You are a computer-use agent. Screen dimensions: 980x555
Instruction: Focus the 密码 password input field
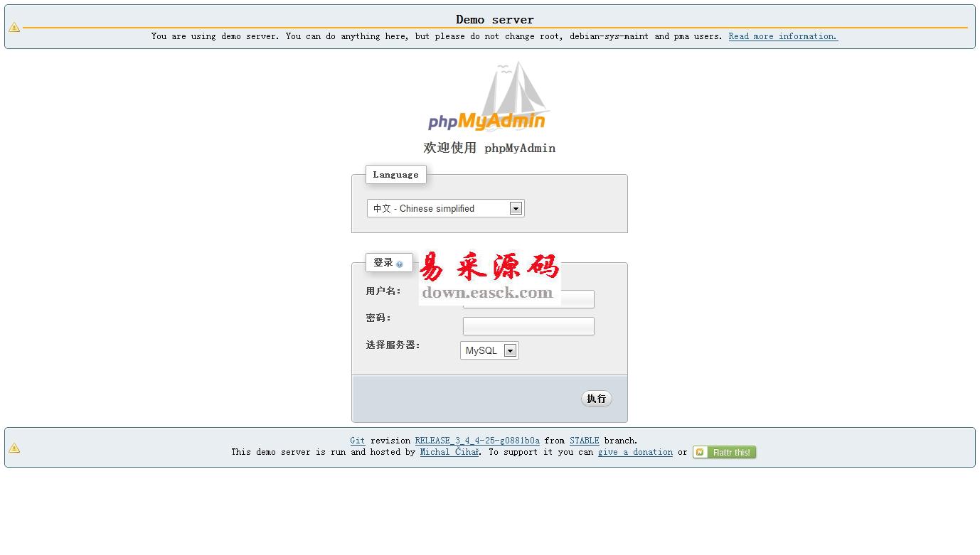click(x=528, y=326)
